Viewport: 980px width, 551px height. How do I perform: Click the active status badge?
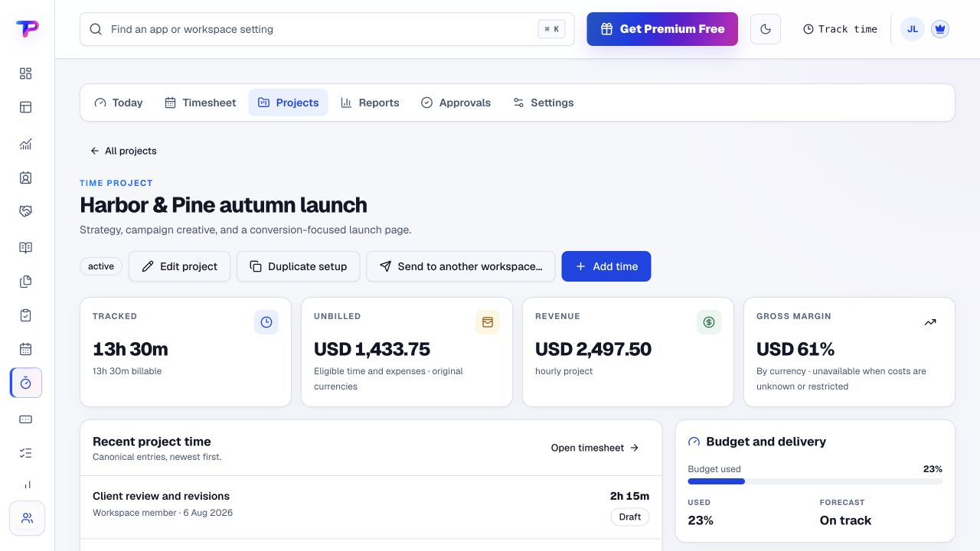click(101, 266)
